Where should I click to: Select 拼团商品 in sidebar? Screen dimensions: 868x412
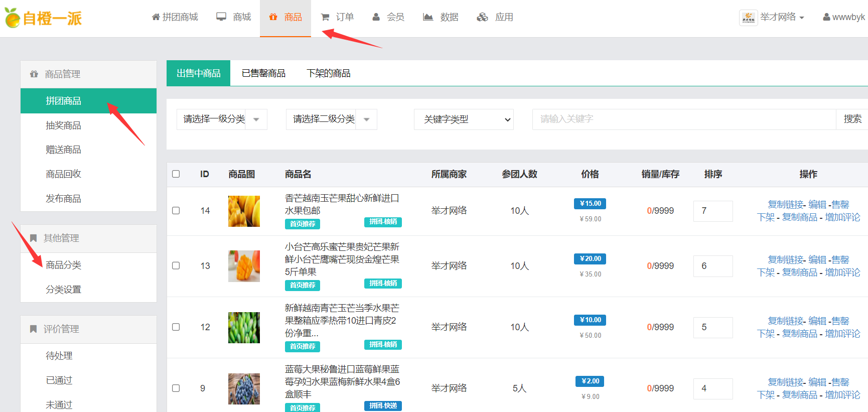click(x=88, y=101)
